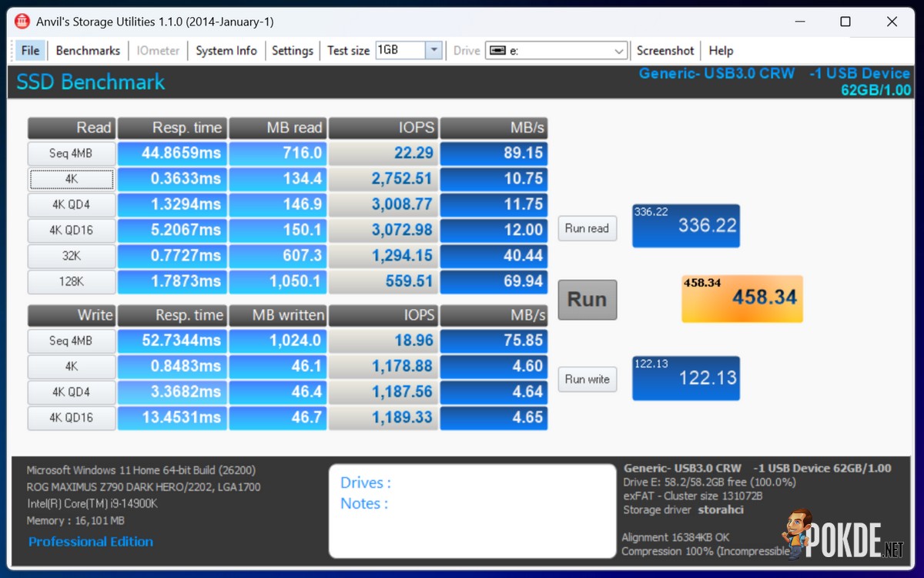Click the Screenshot toolbar button

(x=665, y=50)
